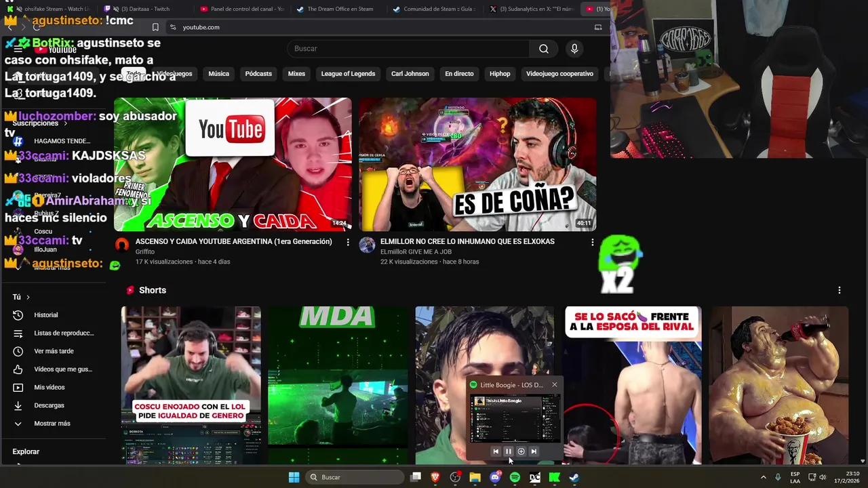Filter by Música chip
The width and height of the screenshot is (868, 488).
coord(218,74)
